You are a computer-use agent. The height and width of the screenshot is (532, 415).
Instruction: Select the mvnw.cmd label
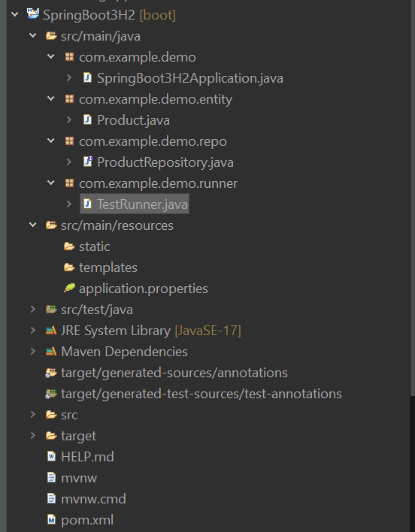[x=93, y=499]
